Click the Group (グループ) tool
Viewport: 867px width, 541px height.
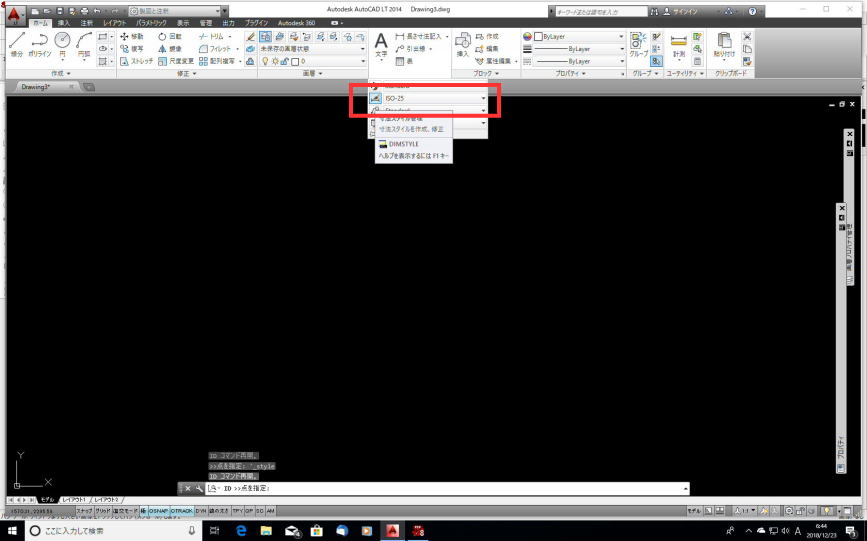pos(638,44)
